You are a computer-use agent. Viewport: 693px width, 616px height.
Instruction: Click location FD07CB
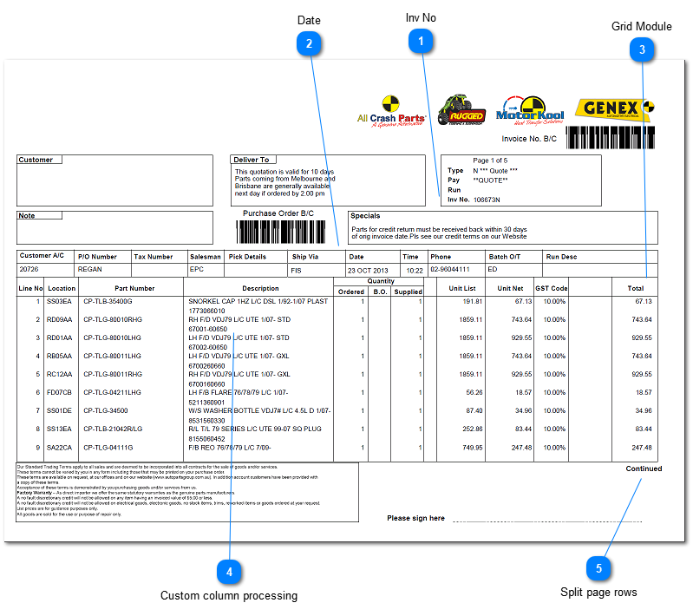pyautogui.click(x=59, y=393)
